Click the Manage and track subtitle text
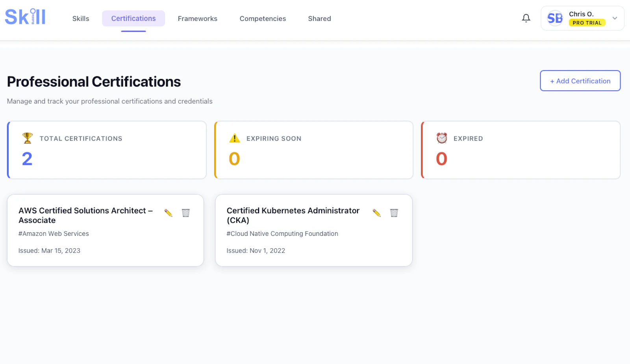The image size is (630, 364). 109,101
